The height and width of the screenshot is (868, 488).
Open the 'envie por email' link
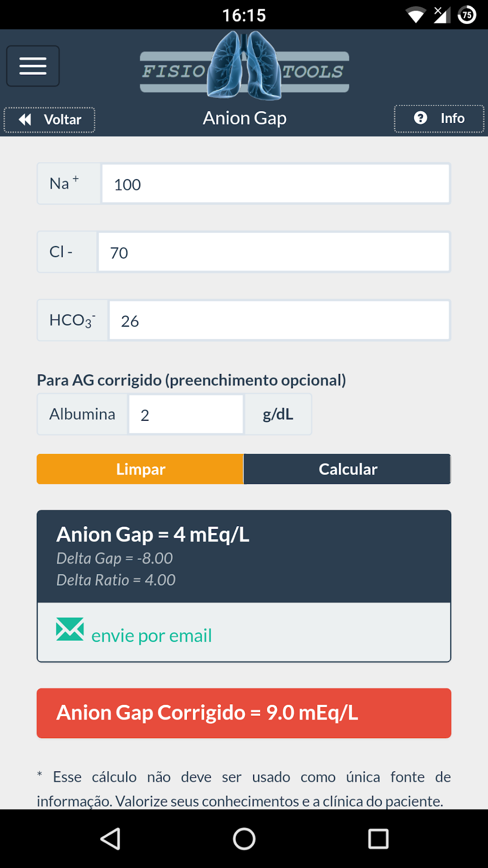pos(151,636)
